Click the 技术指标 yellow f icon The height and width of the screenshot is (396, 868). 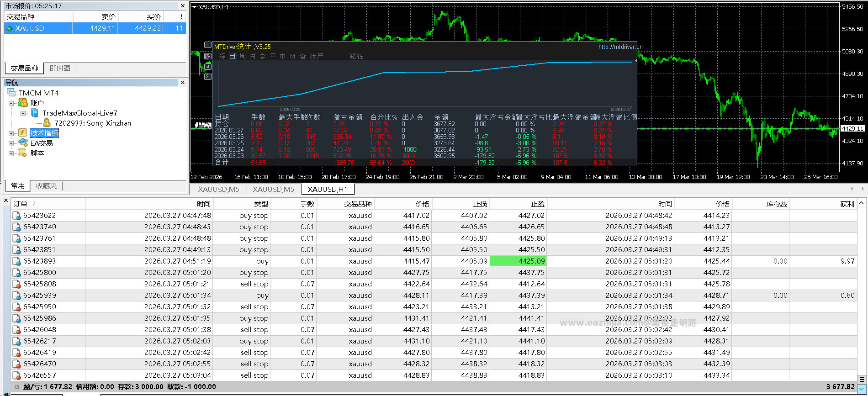[22, 133]
